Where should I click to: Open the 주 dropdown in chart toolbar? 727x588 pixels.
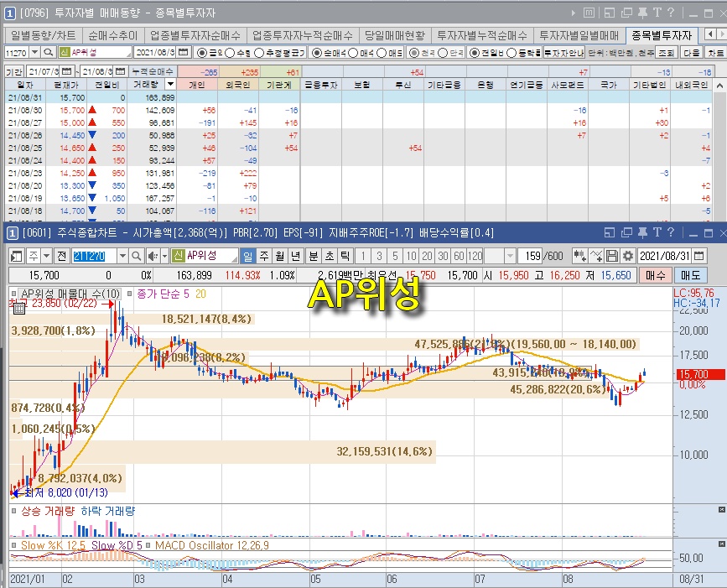point(46,256)
